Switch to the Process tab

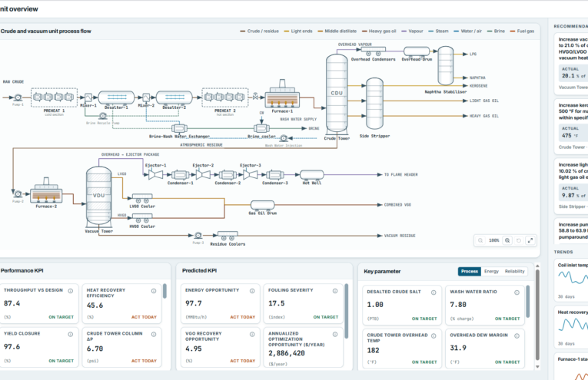470,272
